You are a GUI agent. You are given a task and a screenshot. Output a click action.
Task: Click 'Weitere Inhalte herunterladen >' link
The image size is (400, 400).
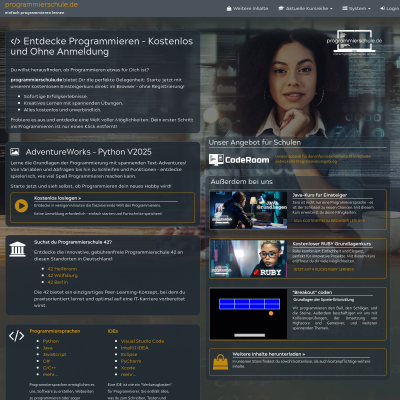coord(269,354)
